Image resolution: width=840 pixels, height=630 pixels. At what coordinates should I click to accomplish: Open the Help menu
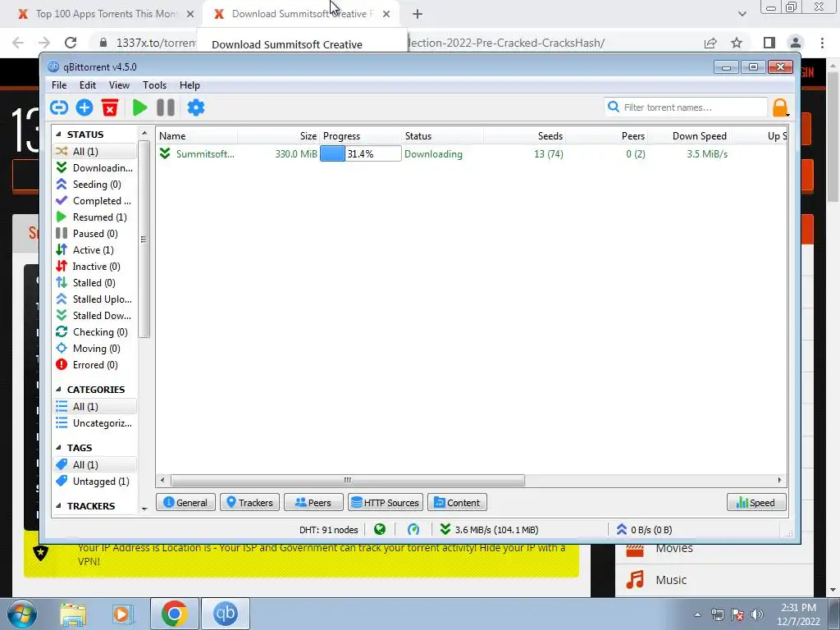pyautogui.click(x=189, y=85)
